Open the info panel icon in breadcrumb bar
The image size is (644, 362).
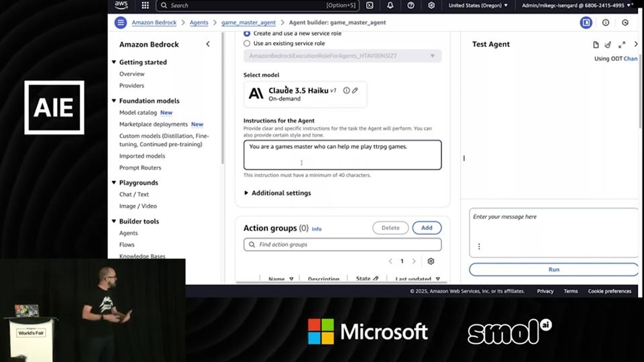[x=606, y=23]
